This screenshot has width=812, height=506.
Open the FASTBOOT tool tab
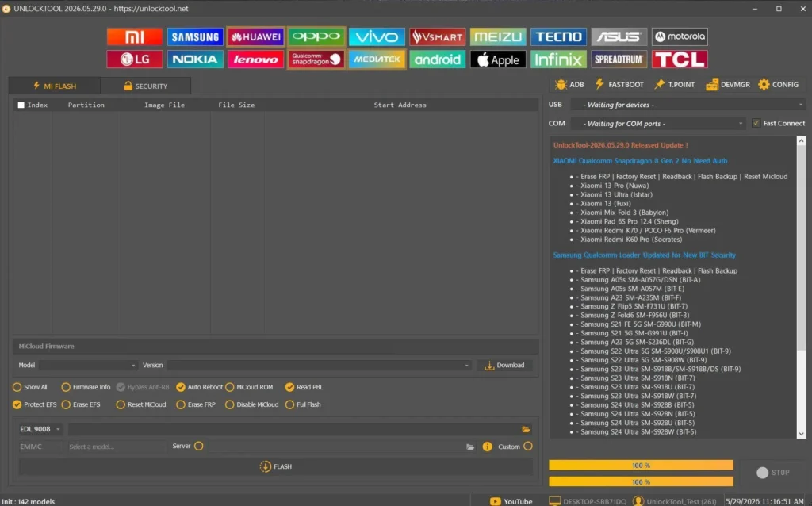(x=619, y=84)
